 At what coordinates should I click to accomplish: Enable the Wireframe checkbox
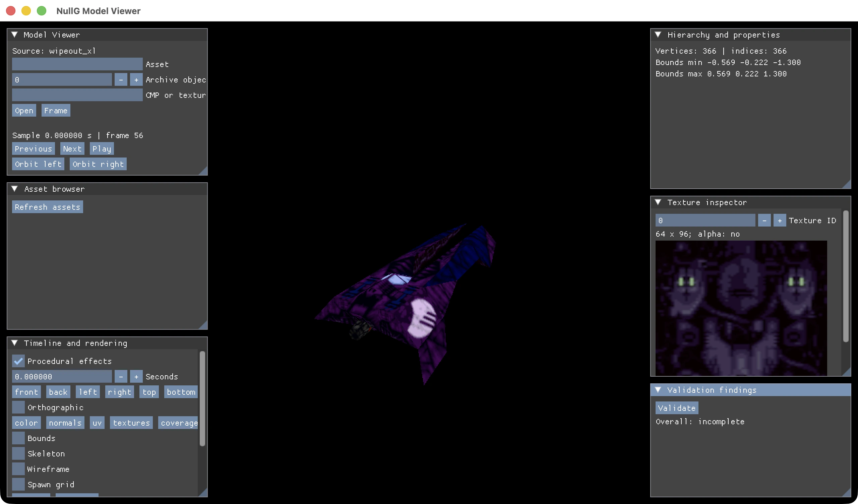(18, 469)
